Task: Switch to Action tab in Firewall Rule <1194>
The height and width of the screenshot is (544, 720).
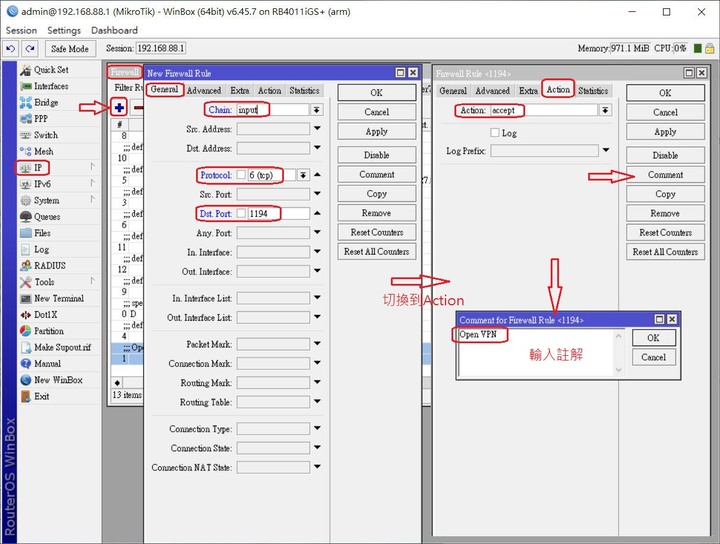Action: click(558, 90)
